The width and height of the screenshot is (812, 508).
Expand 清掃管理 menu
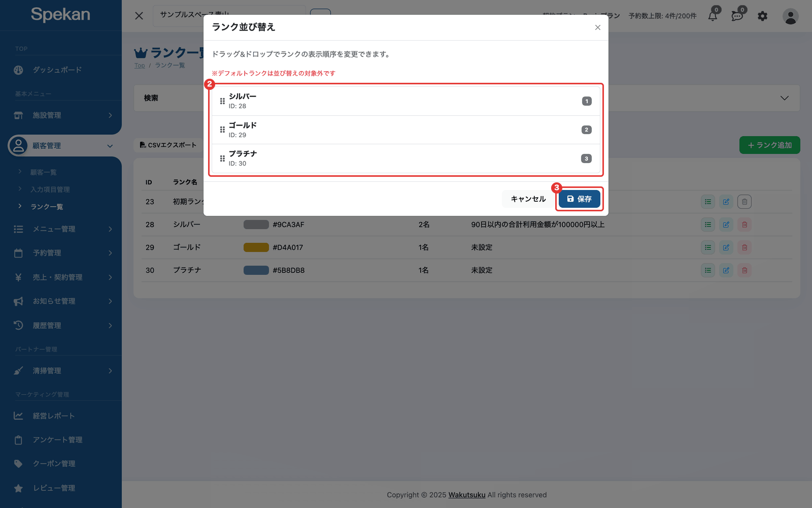(x=61, y=371)
